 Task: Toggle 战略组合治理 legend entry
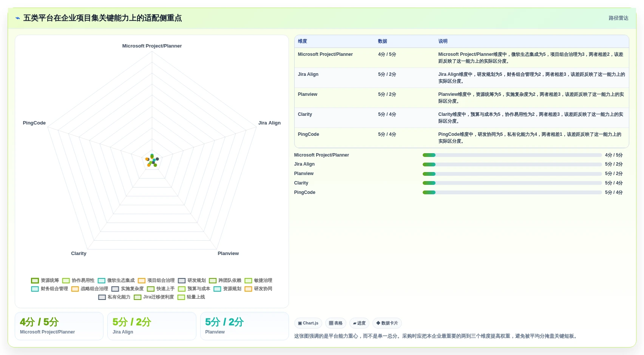pyautogui.click(x=90, y=289)
